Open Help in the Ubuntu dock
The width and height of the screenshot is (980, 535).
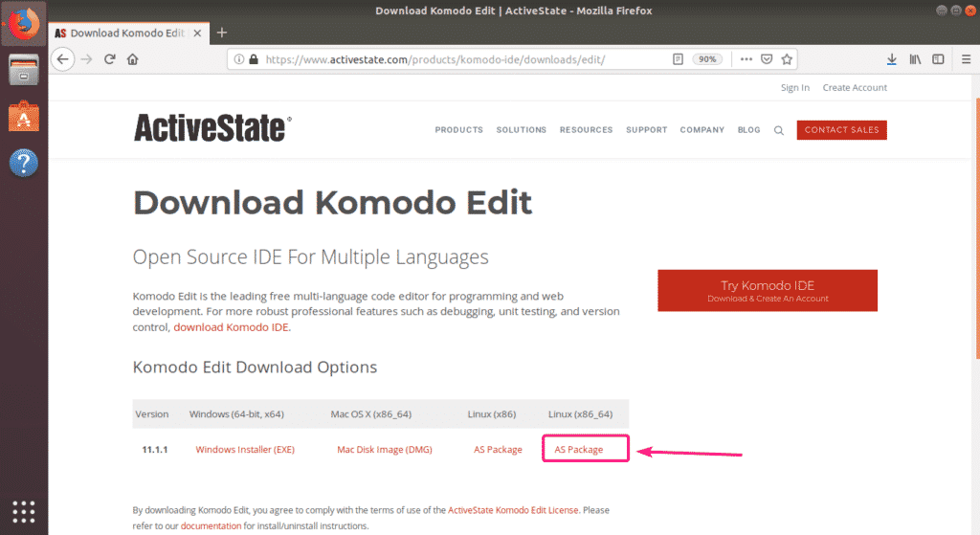click(23, 163)
